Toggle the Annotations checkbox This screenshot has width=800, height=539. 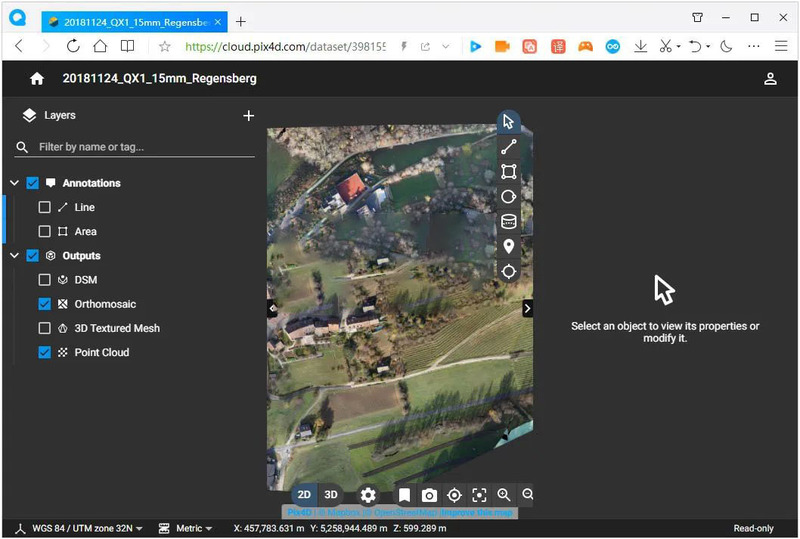pyautogui.click(x=32, y=183)
